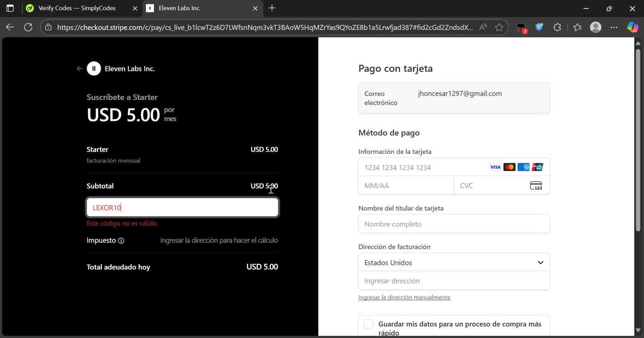The height and width of the screenshot is (338, 644).
Task: Click Ingresar la dirección manualmente link
Action: click(x=404, y=297)
